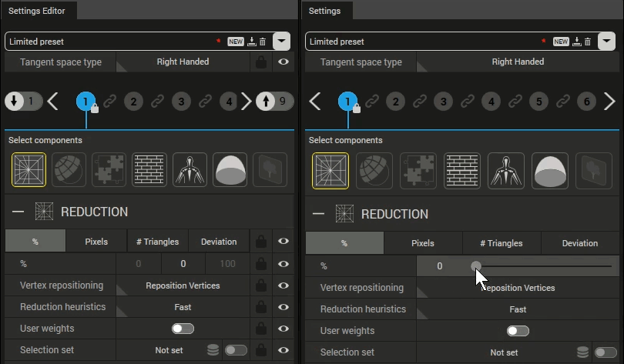Select the Pixels tab in left panel
624x364 pixels.
click(x=96, y=242)
